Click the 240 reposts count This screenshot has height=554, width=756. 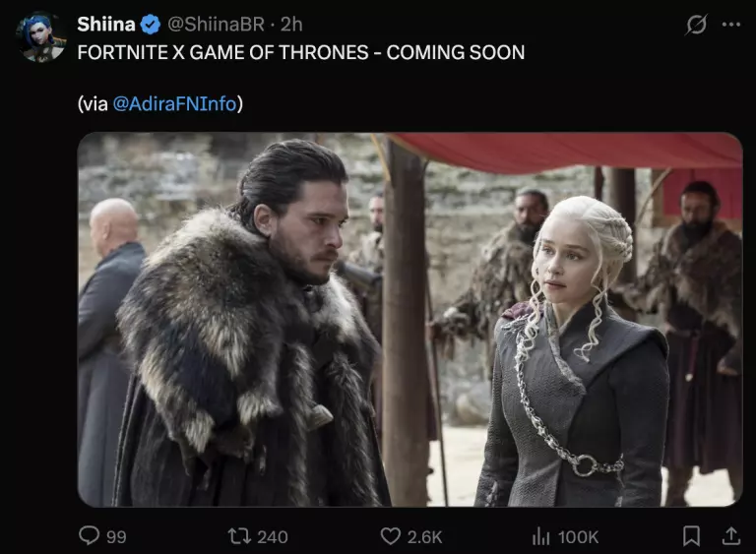pos(273,536)
